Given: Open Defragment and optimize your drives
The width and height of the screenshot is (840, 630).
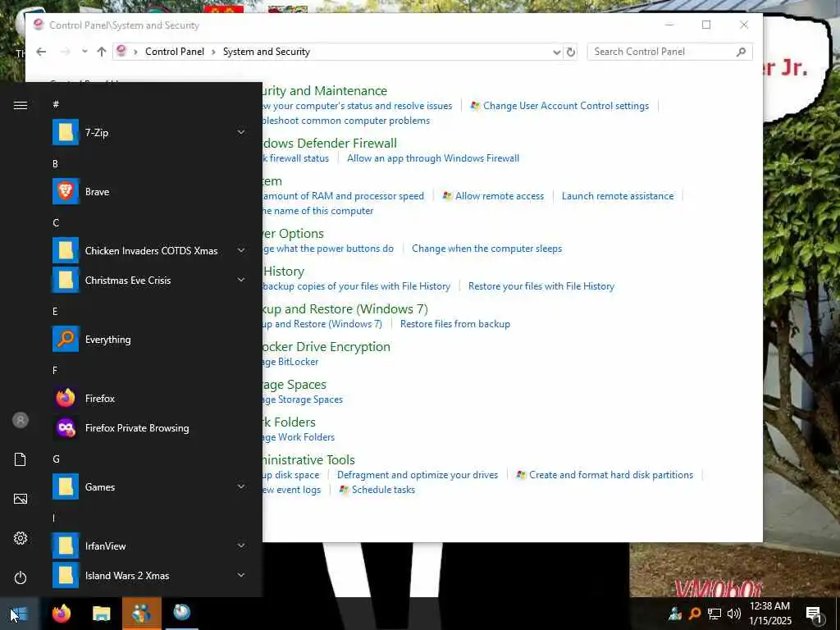Looking at the screenshot, I should coord(418,475).
